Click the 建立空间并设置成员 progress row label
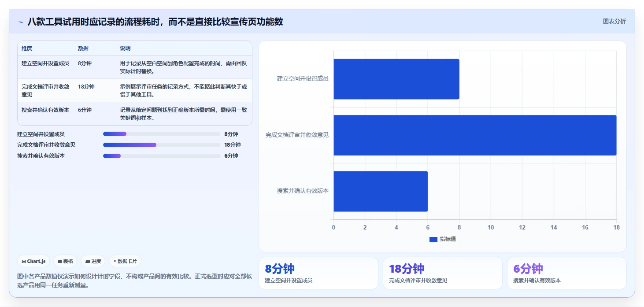The image size is (644, 307). point(41,134)
